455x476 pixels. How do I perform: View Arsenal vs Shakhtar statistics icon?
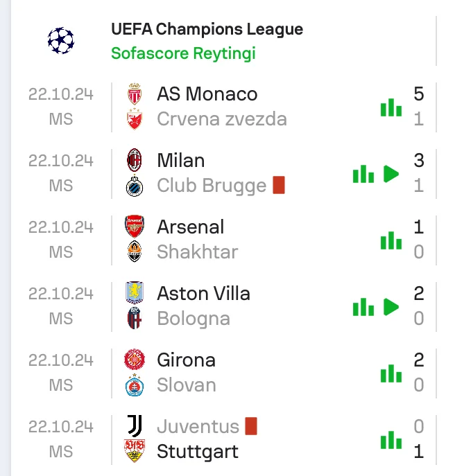(391, 240)
